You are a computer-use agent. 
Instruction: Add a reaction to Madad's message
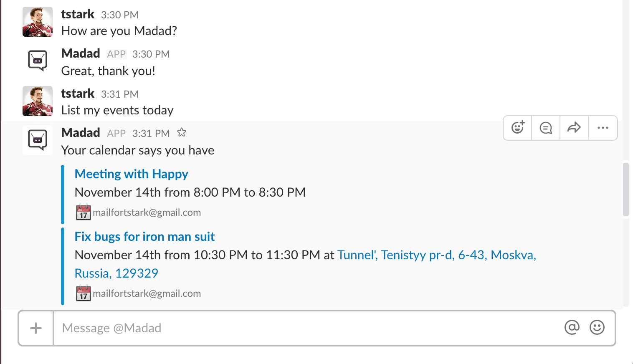[518, 128]
